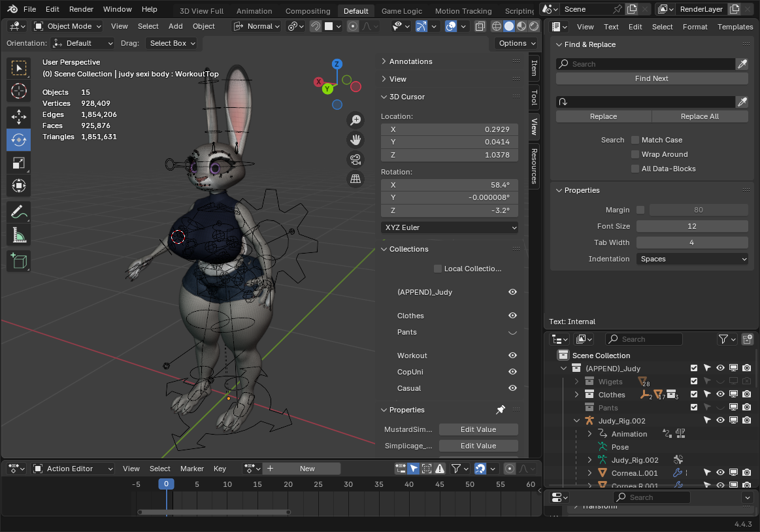
Task: Open the XYZ Euler rotation mode dropdown
Action: 450,227
